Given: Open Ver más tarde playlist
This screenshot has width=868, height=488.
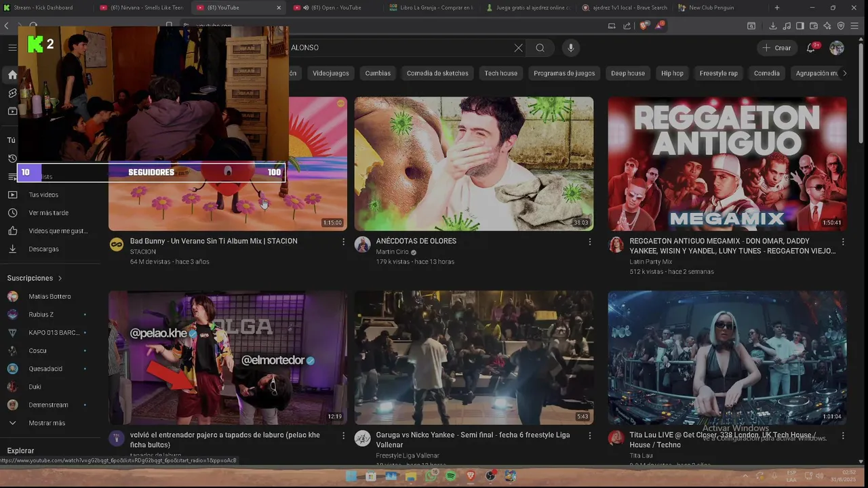Looking at the screenshot, I should point(47,213).
